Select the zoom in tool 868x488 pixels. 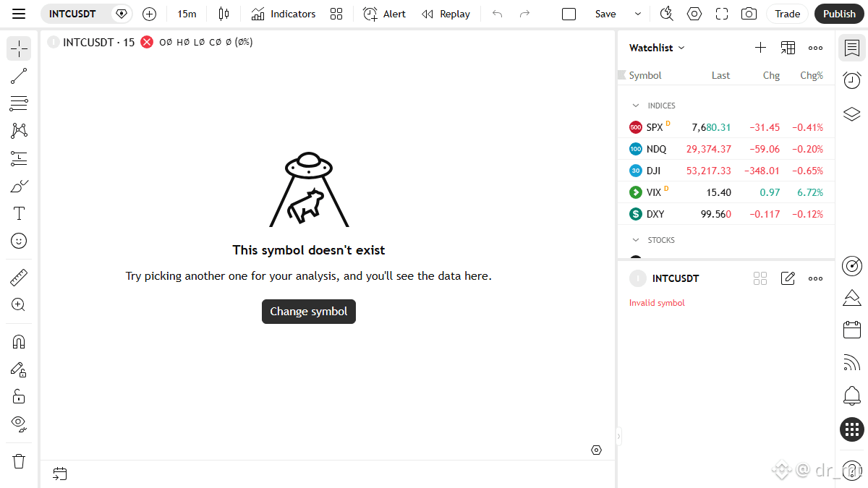19,304
